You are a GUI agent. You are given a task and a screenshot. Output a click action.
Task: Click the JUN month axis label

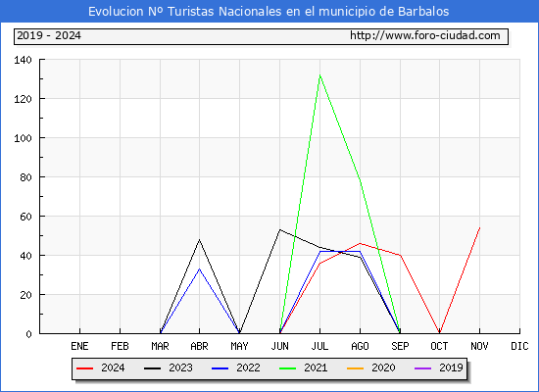click(280, 346)
